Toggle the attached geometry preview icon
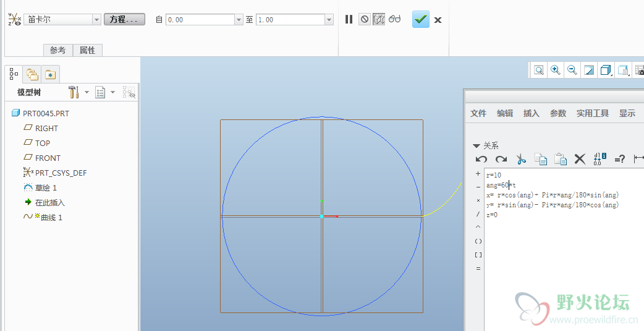Screen dimensions: 644x331 coord(379,19)
